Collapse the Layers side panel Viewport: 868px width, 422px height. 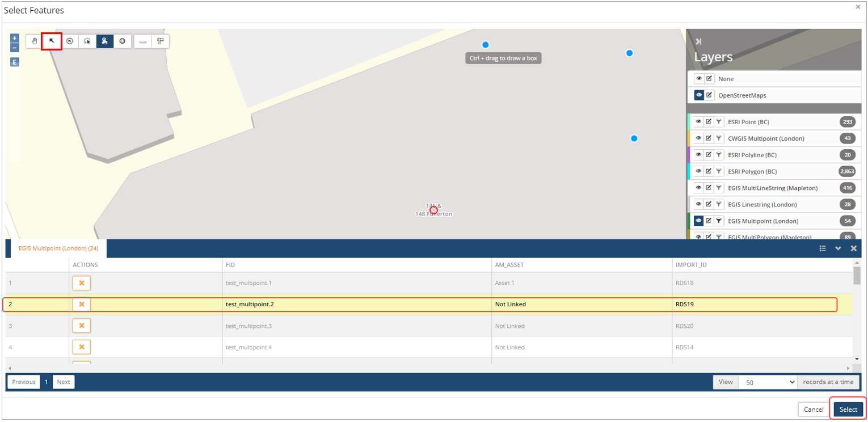pyautogui.click(x=699, y=41)
